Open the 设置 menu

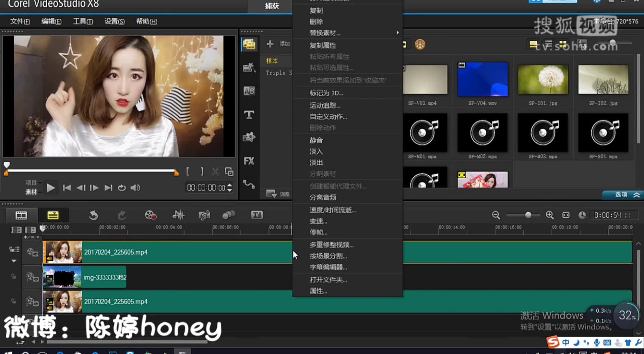(114, 21)
